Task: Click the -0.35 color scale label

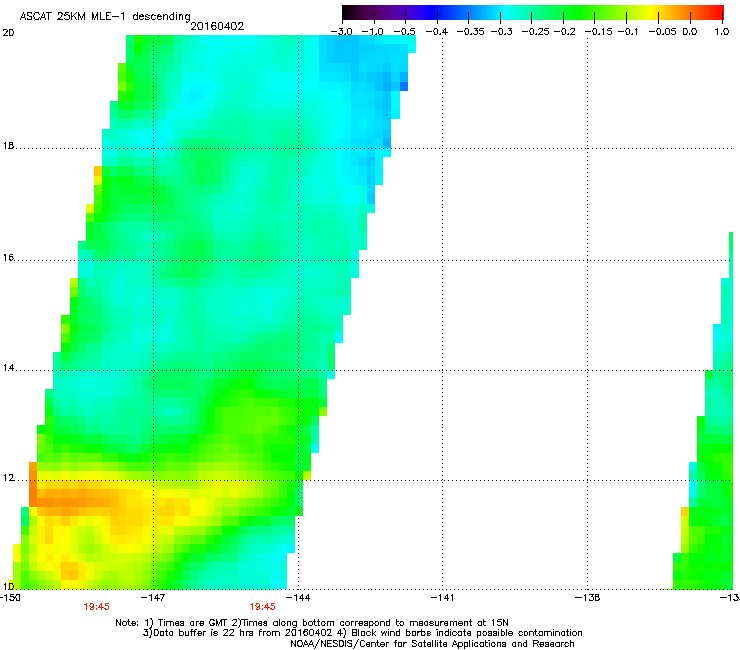Action: [x=471, y=32]
